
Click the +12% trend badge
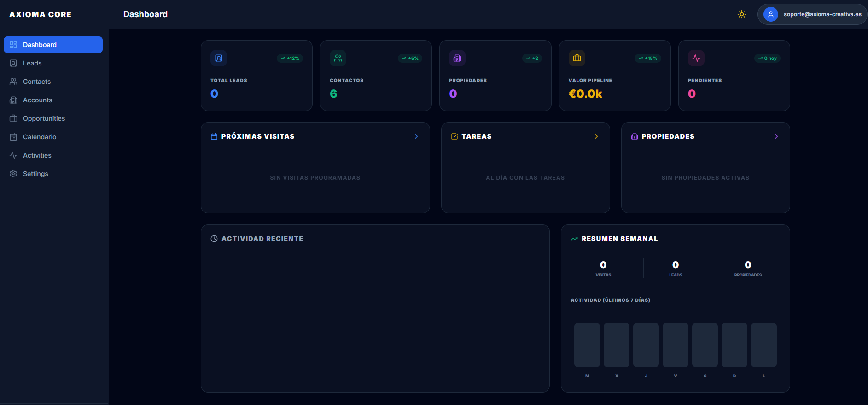(290, 58)
